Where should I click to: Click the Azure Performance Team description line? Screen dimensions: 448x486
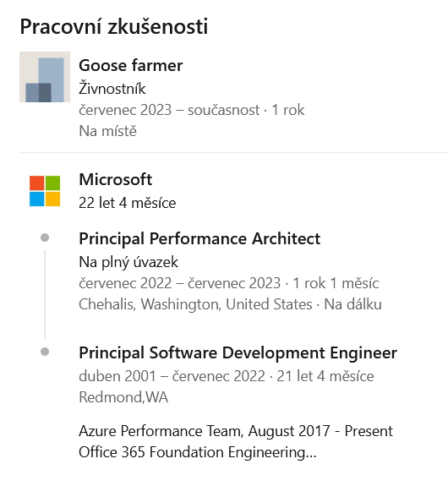236,431
